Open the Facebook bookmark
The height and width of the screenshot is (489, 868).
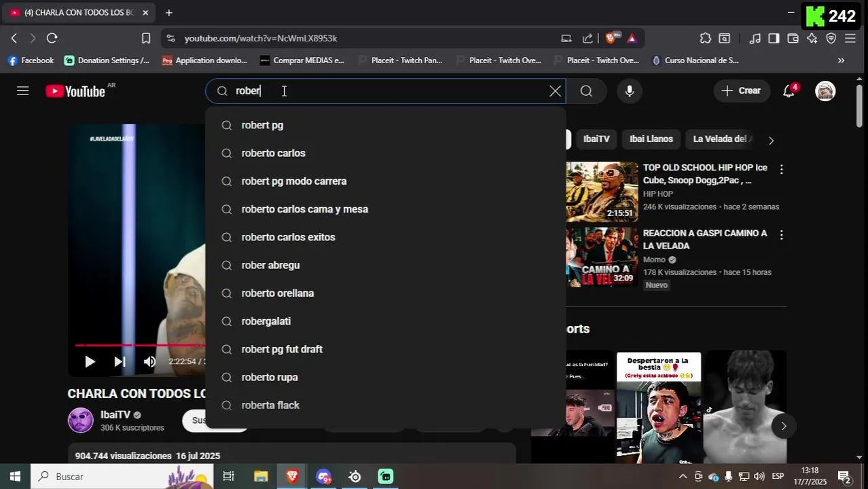[x=31, y=60]
